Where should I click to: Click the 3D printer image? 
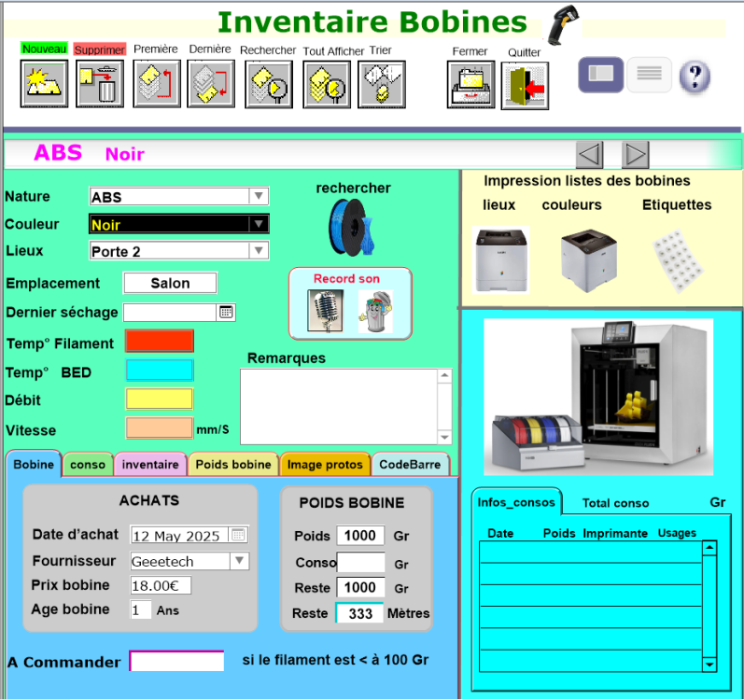pos(597,397)
